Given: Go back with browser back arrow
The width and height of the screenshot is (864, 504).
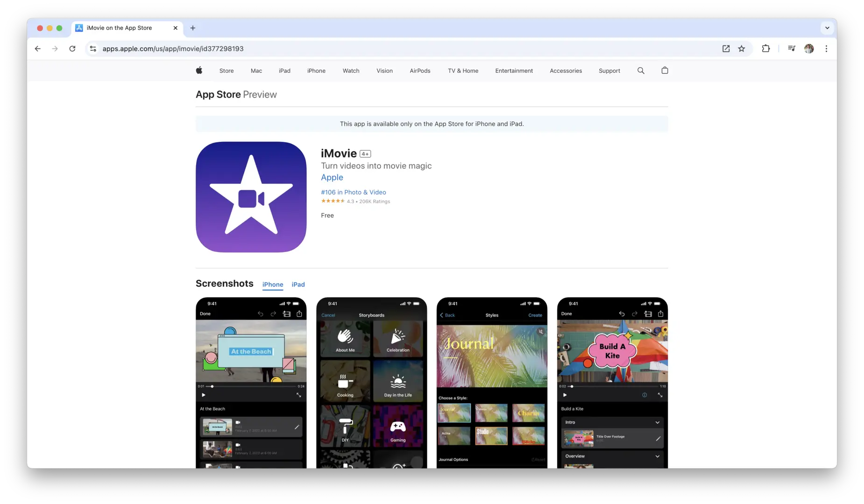Looking at the screenshot, I should (38, 49).
